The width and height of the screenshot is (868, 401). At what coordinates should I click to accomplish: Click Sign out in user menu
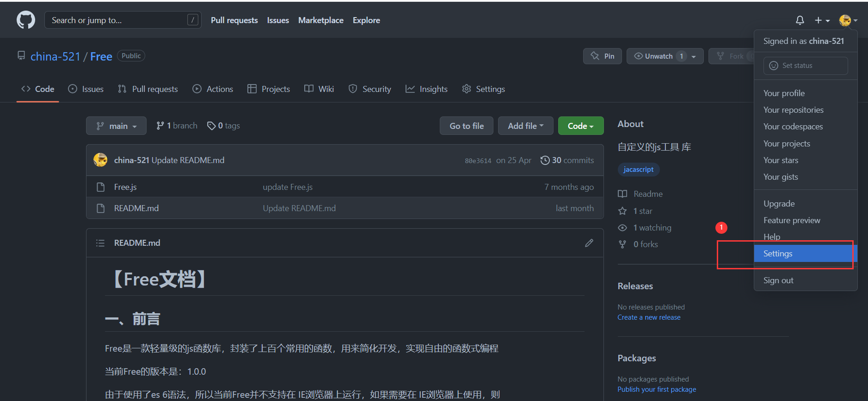pos(806,280)
